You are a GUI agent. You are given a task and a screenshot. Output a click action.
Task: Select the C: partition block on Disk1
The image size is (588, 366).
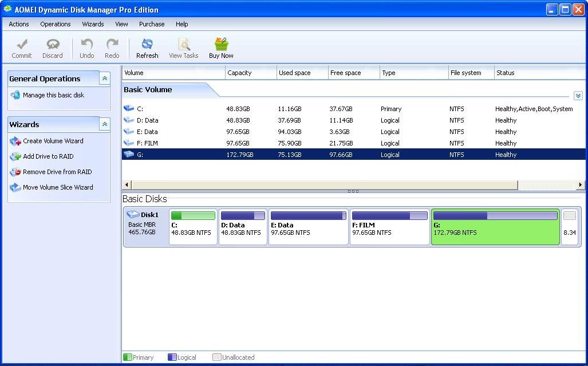[x=193, y=227]
